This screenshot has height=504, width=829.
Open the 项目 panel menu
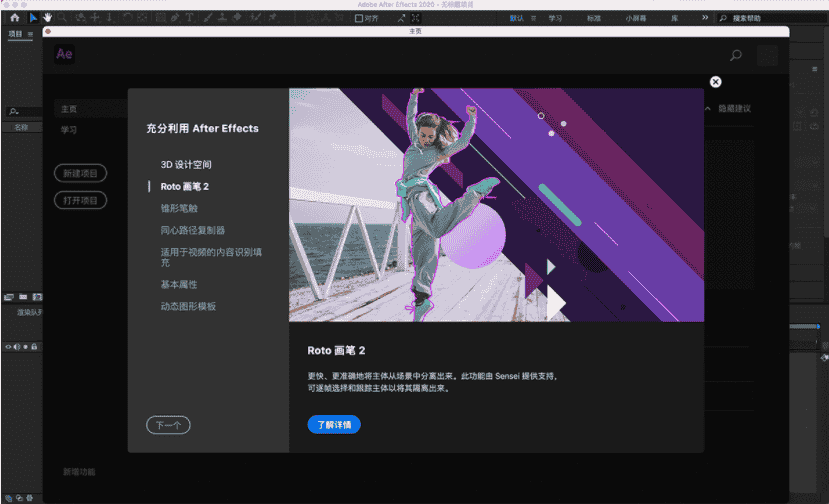click(x=30, y=34)
